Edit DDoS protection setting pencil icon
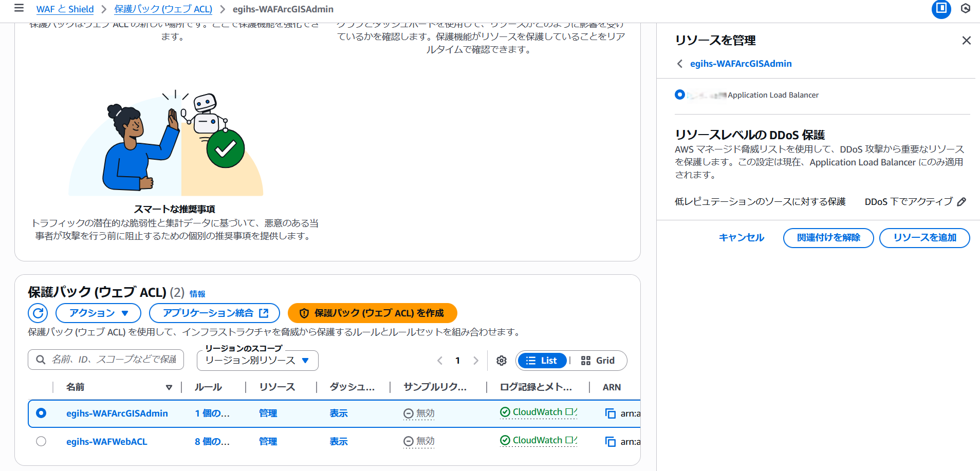The image size is (980, 471). tap(961, 202)
